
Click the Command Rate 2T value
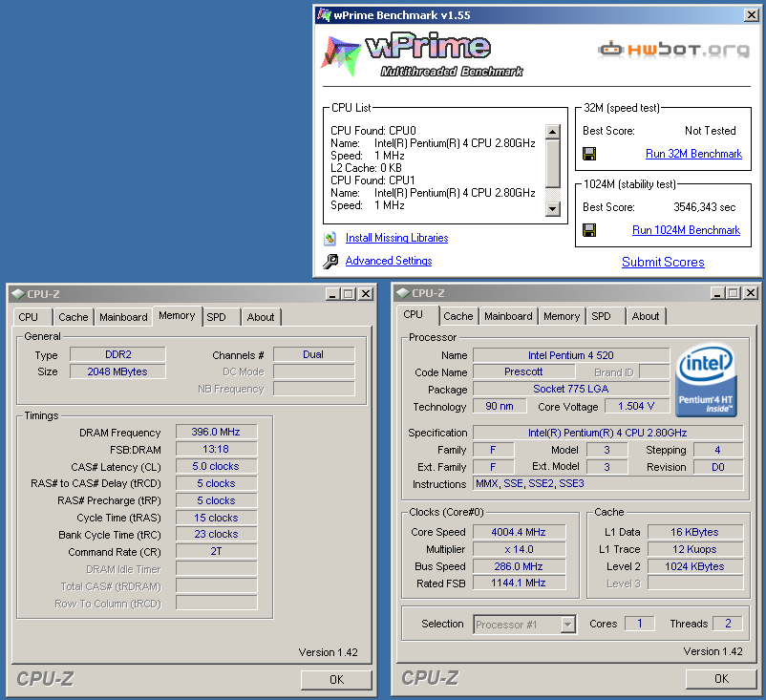click(x=216, y=551)
